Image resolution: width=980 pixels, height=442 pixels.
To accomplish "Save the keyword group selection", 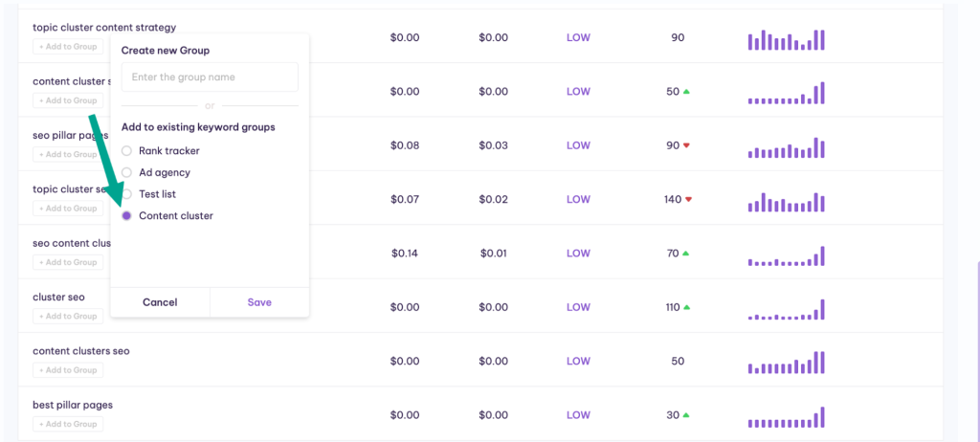I will [x=259, y=302].
